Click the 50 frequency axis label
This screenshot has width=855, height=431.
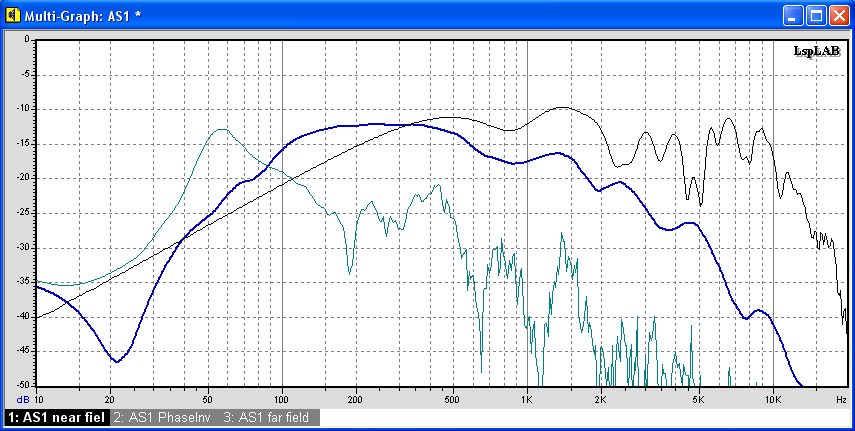(208, 399)
